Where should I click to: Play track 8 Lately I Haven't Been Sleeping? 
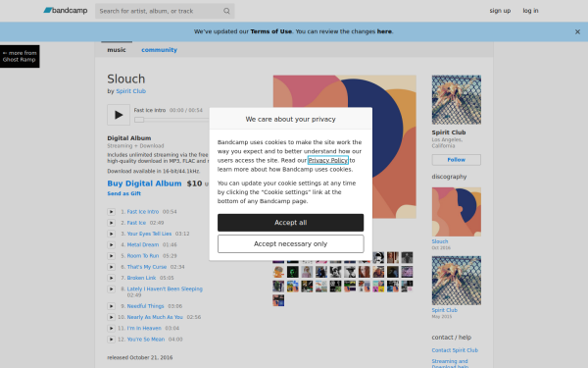(x=112, y=289)
